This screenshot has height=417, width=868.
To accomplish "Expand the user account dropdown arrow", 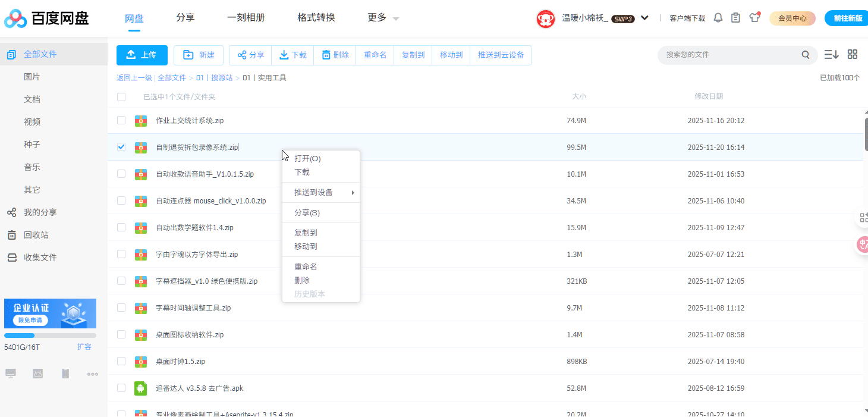I will click(x=644, y=18).
